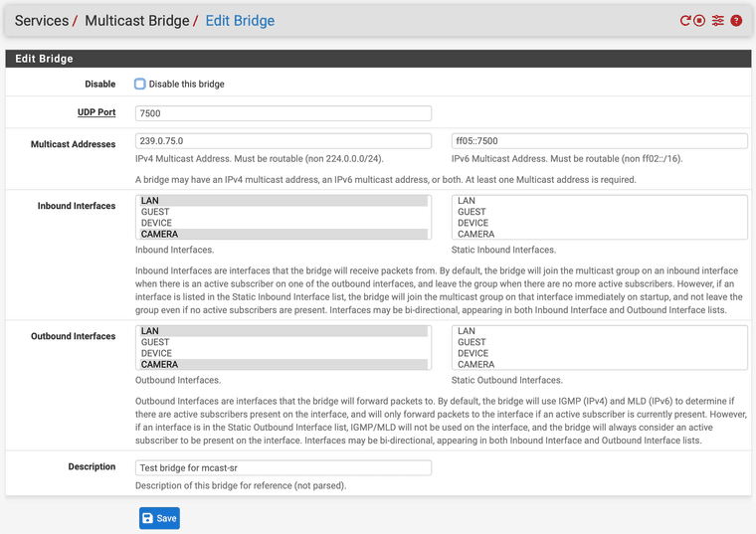Click the underlined UDP Port label
Screen dimensions: 756x534
[x=96, y=112]
